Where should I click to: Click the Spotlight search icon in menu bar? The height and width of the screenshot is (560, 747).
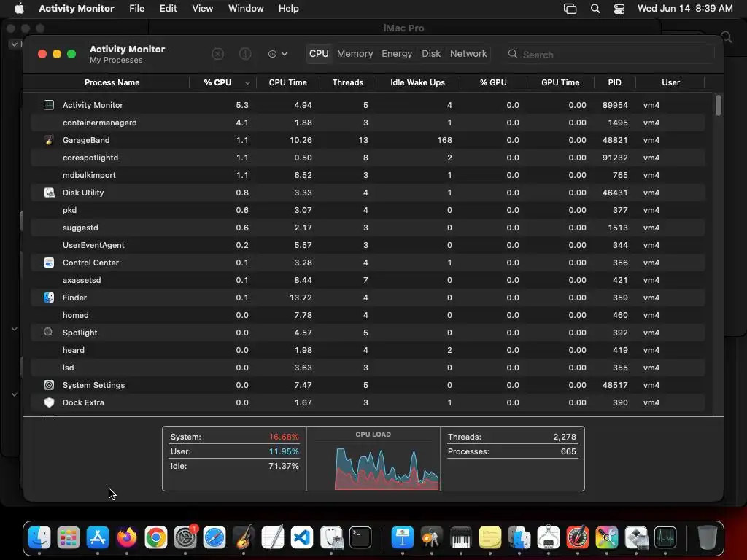(x=595, y=9)
